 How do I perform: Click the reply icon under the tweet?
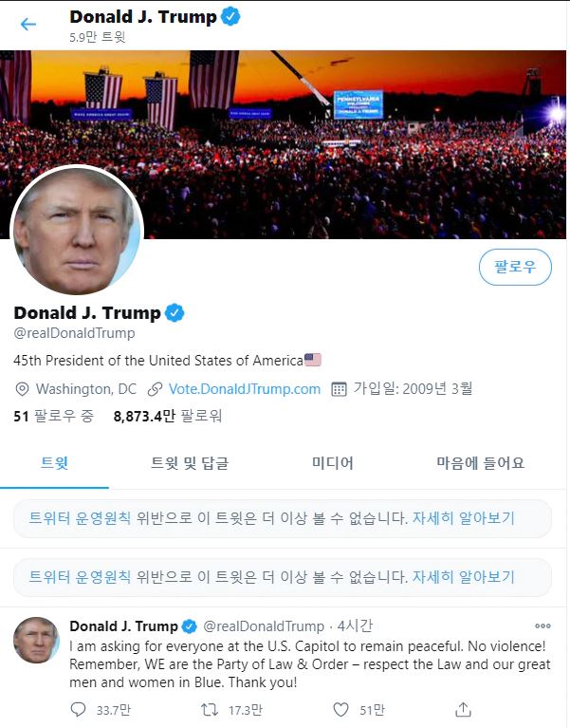[x=78, y=709]
